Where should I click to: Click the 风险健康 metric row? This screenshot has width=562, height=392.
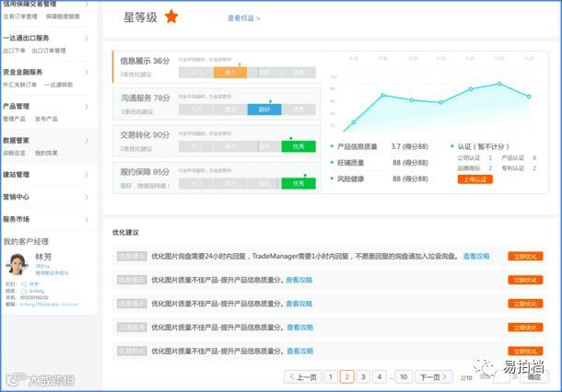coord(380,179)
